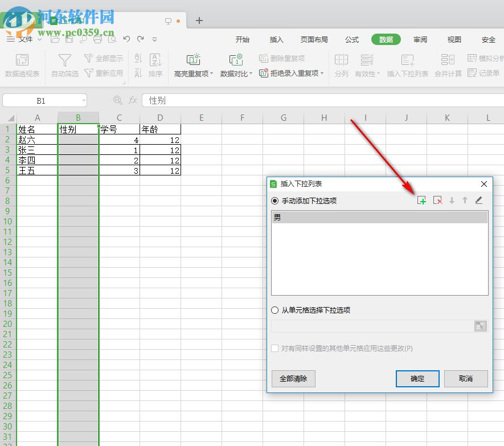Viewport: 504px width, 446px height.
Task: Click the edit option pencil icon
Action: [478, 201]
